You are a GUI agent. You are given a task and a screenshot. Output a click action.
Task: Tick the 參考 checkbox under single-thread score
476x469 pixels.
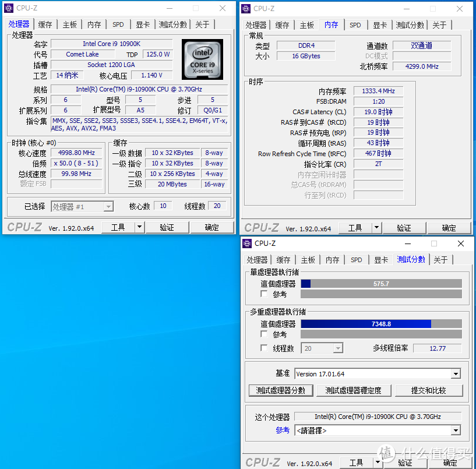[x=264, y=294]
